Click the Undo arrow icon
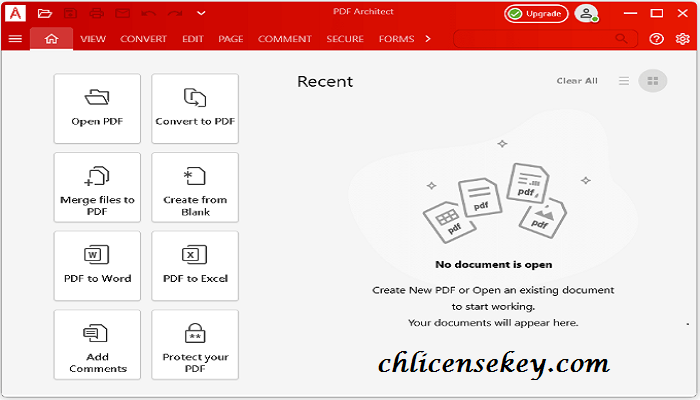Image resolution: width=700 pixels, height=400 pixels. pyautogui.click(x=149, y=13)
